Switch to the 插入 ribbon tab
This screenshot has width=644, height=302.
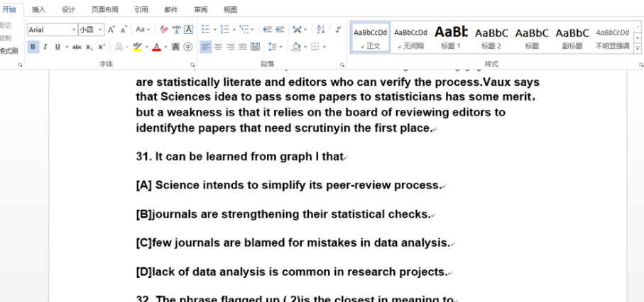point(39,9)
